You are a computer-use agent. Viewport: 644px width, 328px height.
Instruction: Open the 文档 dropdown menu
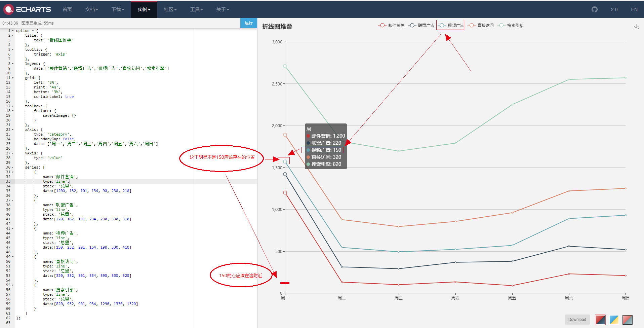point(91,9)
